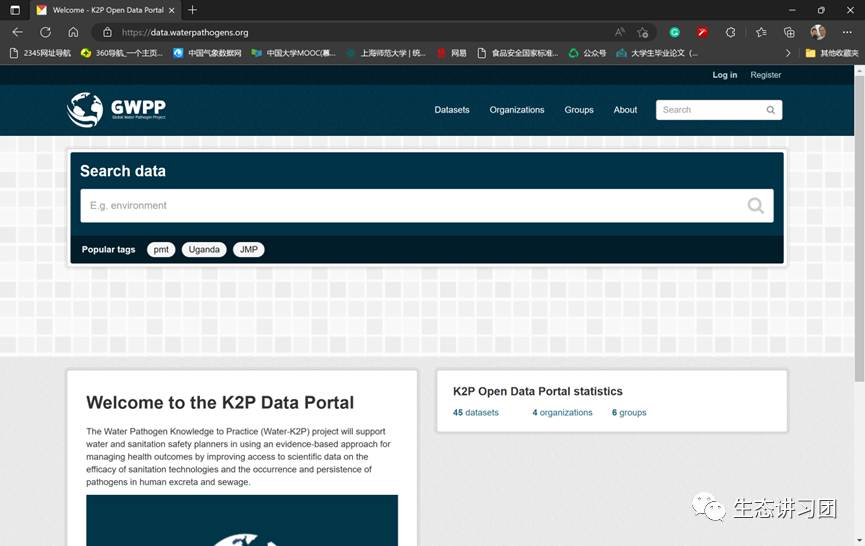This screenshot has width=865, height=546.
Task: Close the K2P Open Data Portal tab
Action: click(172, 10)
